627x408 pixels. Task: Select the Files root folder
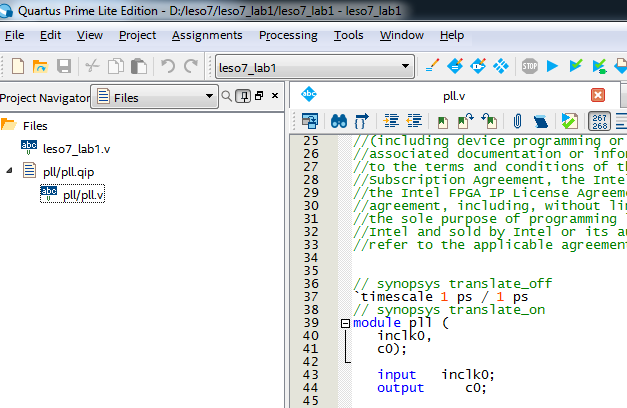pyautogui.click(x=35, y=126)
